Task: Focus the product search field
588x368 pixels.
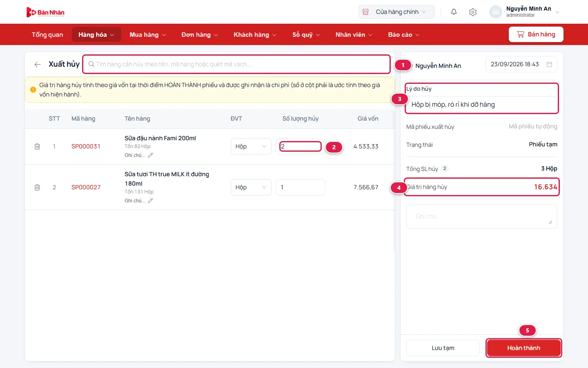Action: pyautogui.click(x=236, y=64)
